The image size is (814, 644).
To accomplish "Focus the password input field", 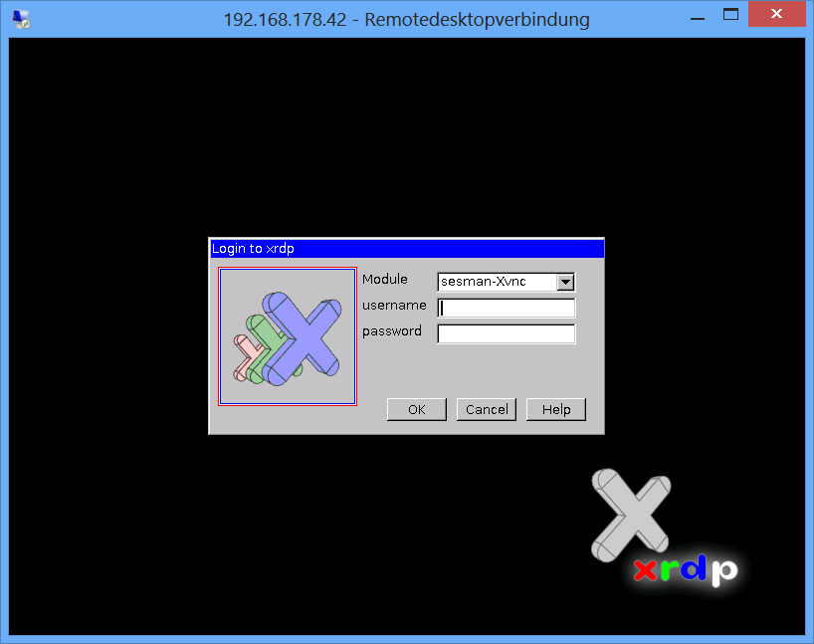I will pos(507,334).
